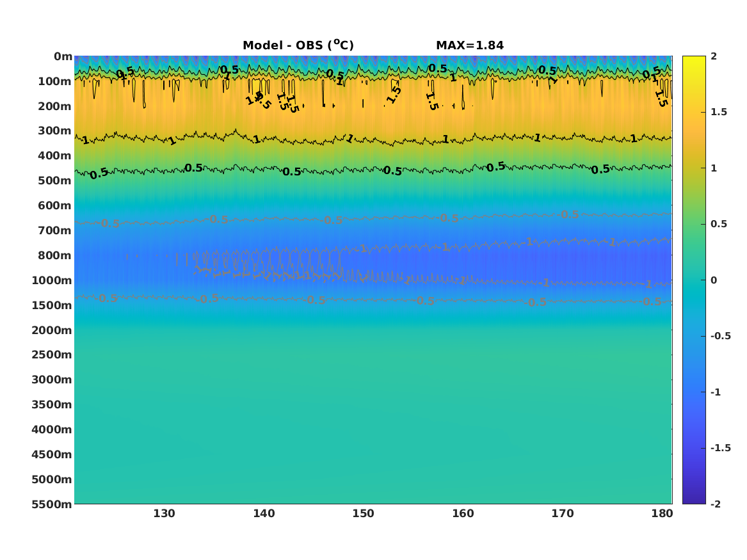Click the '200m' depth tick label
Viewport: 747px width, 560px height.
[55, 106]
